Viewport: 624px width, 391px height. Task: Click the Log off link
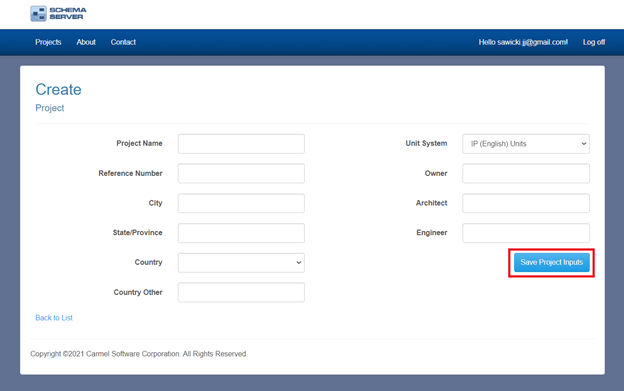pyautogui.click(x=594, y=42)
